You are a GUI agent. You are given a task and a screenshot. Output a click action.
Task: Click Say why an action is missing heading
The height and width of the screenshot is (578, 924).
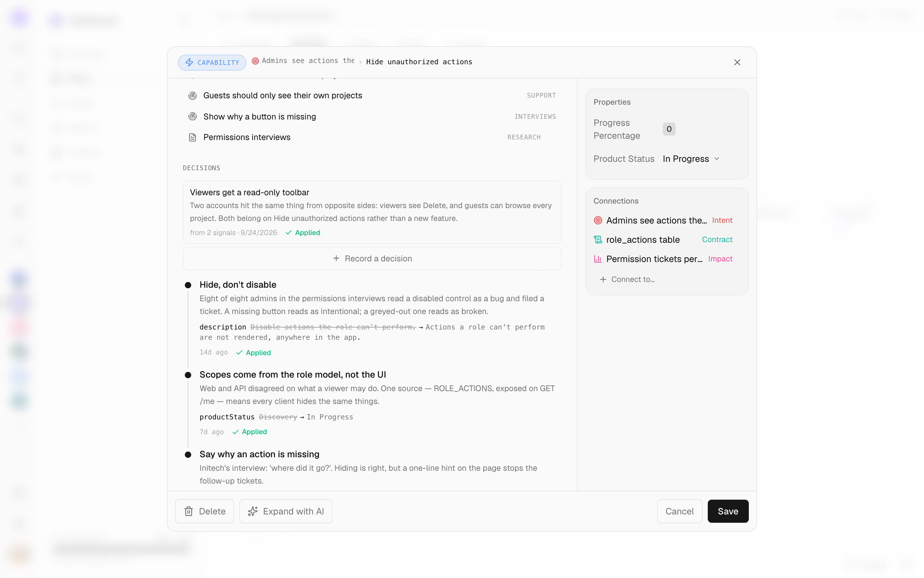[x=260, y=454]
